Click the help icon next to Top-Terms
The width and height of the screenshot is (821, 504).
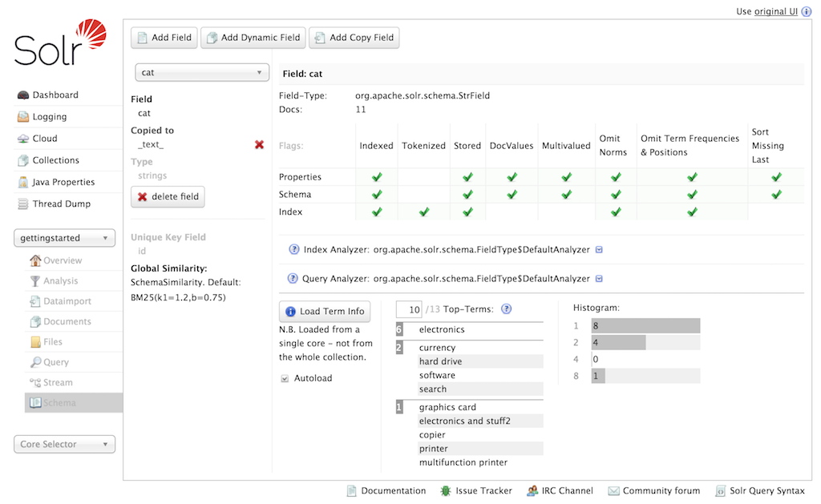tap(506, 309)
